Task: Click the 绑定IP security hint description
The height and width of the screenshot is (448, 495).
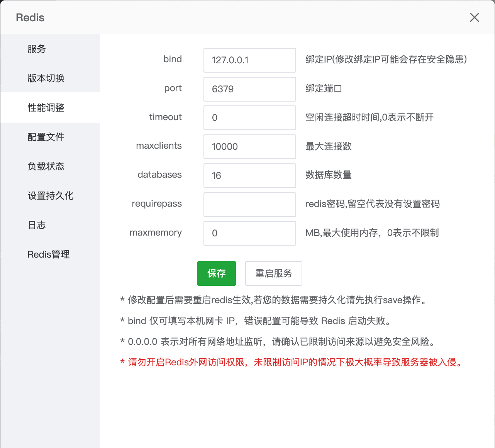Action: (387, 59)
